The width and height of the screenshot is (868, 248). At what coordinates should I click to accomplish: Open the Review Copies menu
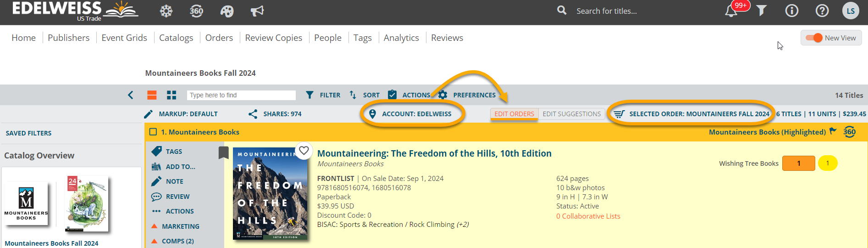click(x=274, y=38)
